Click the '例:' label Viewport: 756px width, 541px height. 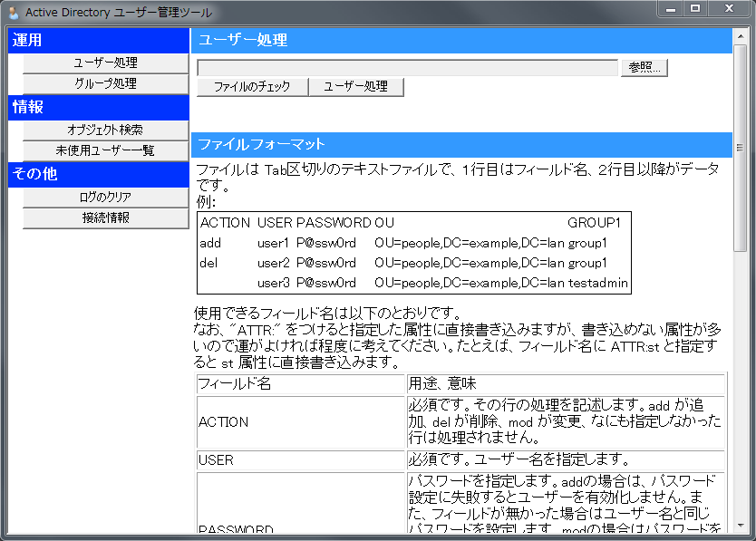(x=206, y=201)
